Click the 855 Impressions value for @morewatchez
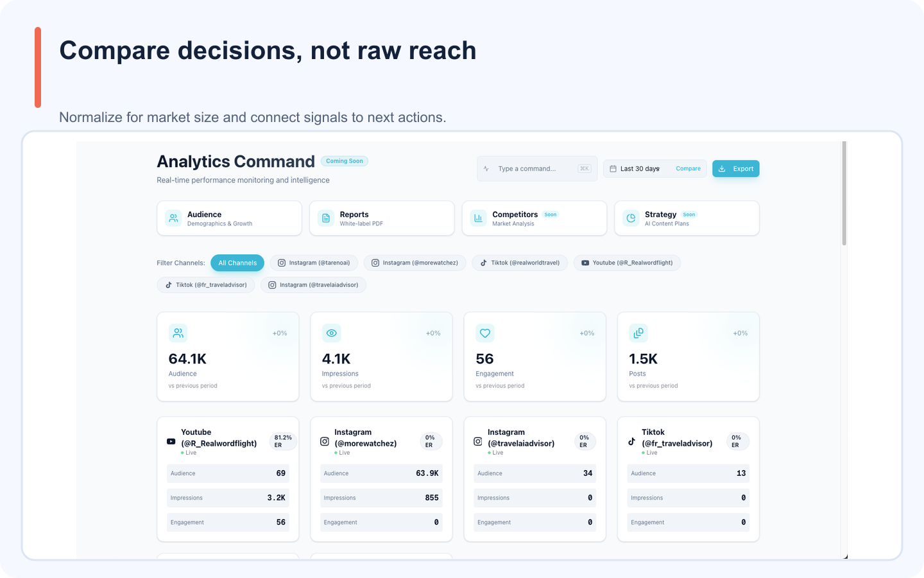 432,498
